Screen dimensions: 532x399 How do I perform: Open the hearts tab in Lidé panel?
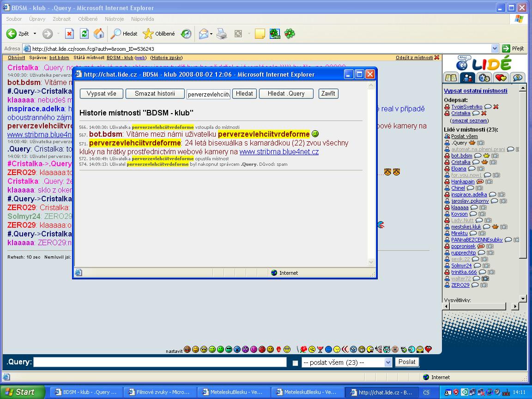pyautogui.click(x=501, y=78)
